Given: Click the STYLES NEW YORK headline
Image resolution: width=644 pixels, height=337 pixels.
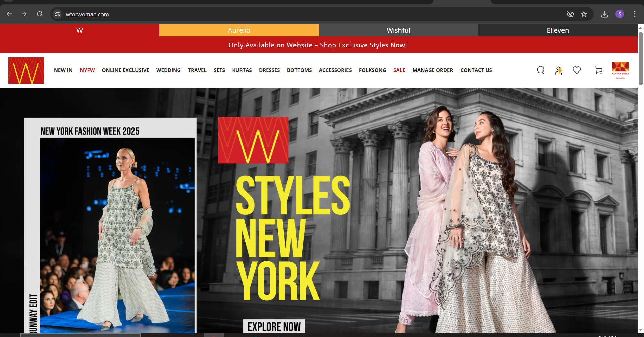Looking at the screenshot, I should 293,238.
